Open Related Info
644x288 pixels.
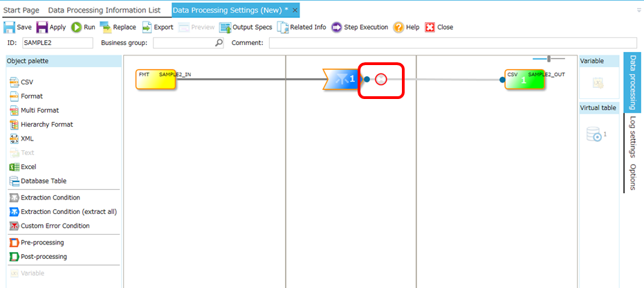[302, 27]
